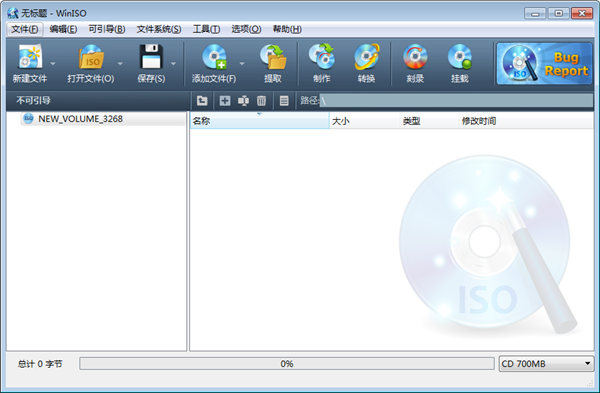600x393 pixels.
Task: Expand the 新建文件 dropdown arrow
Action: point(53,64)
